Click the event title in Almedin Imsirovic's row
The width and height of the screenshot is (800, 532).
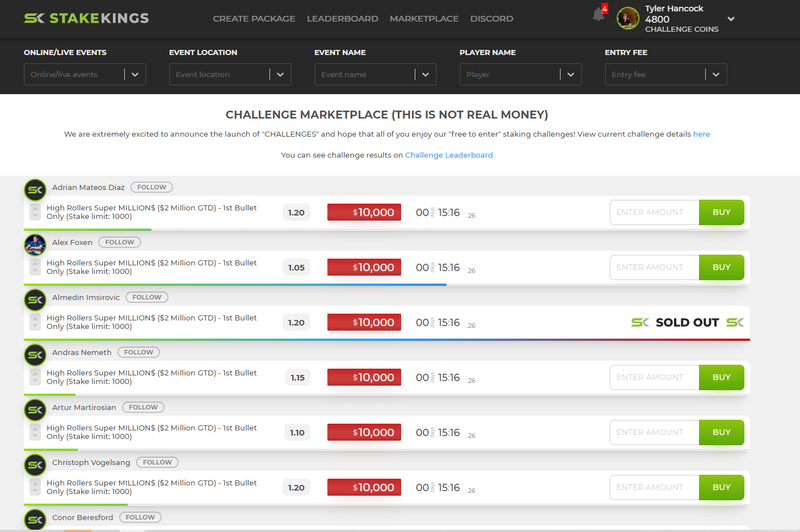[x=151, y=322]
